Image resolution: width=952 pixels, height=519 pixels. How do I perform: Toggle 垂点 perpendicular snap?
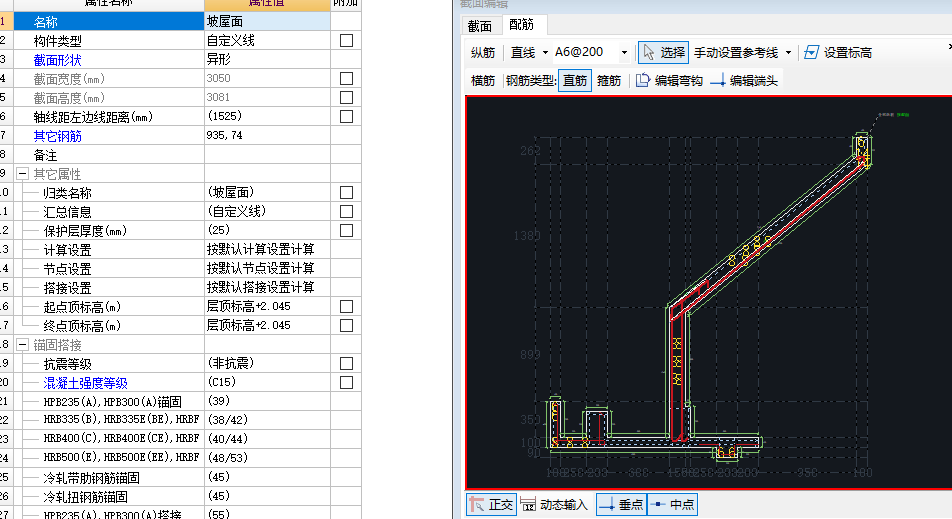point(622,504)
